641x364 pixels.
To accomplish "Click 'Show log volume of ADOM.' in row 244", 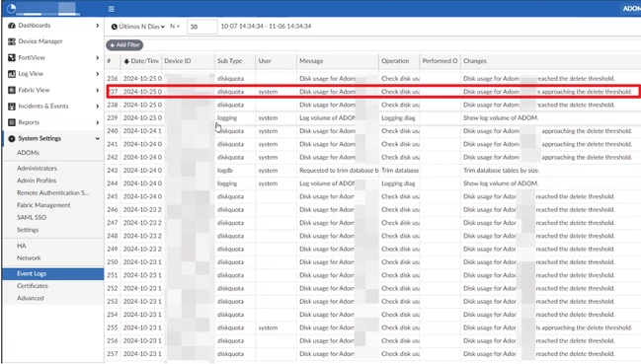I will tap(501, 183).
